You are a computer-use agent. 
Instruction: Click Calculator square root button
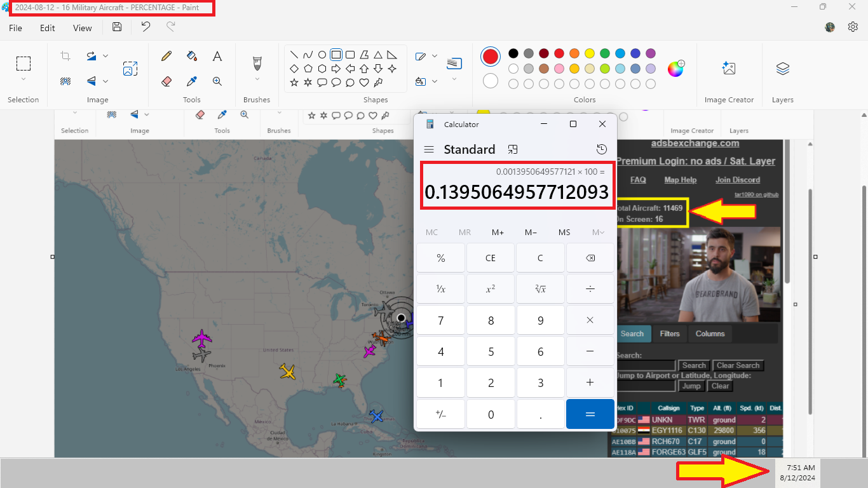click(540, 289)
